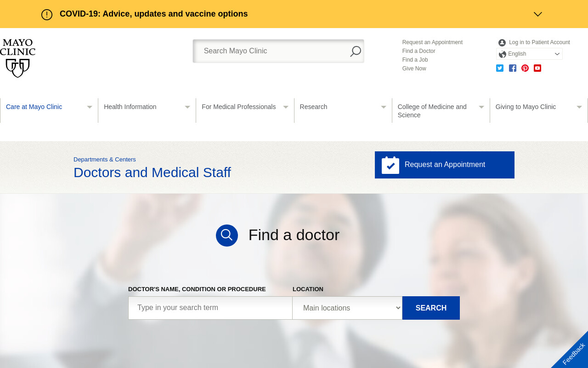Click COVID-19 advice and updates headline

[153, 14]
